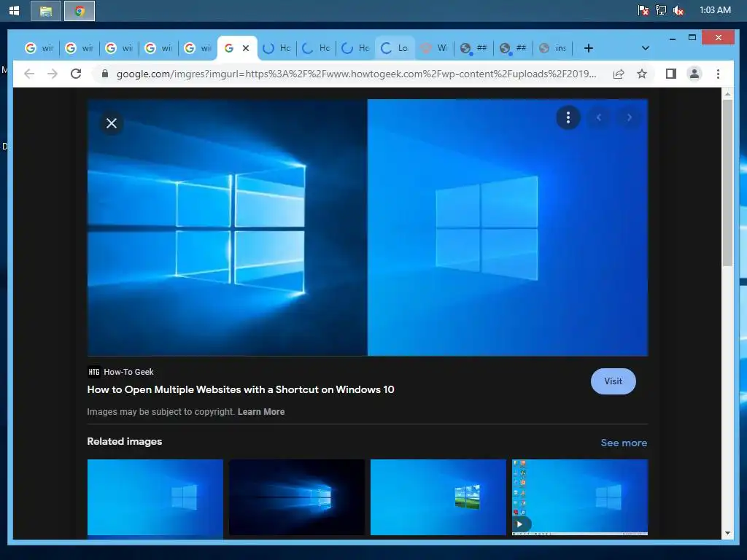This screenshot has height=560, width=747.
Task: Open the Windows Start menu
Action: click(x=15, y=10)
